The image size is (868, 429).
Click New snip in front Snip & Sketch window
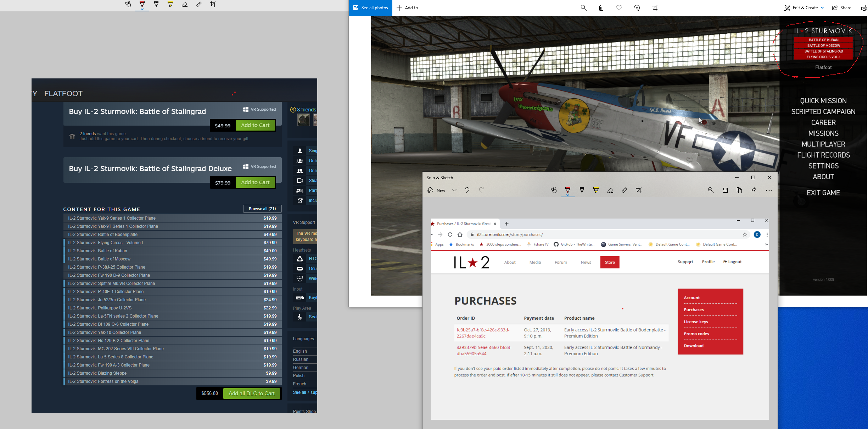pyautogui.click(x=436, y=190)
